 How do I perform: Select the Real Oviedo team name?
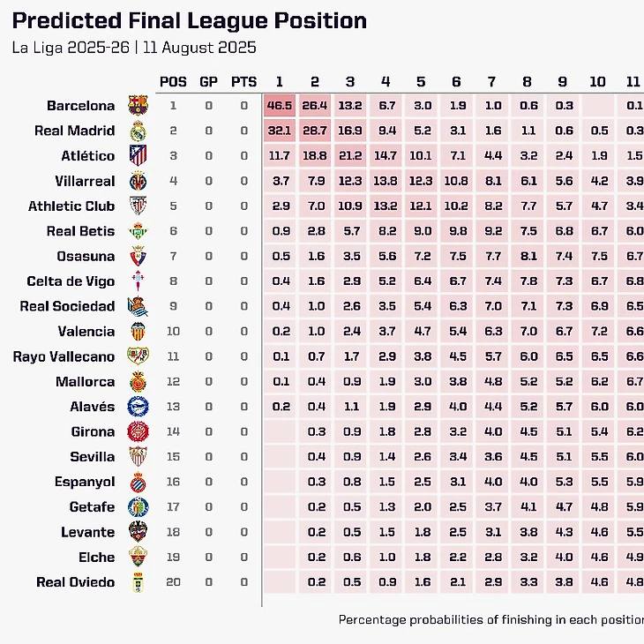[x=75, y=582]
